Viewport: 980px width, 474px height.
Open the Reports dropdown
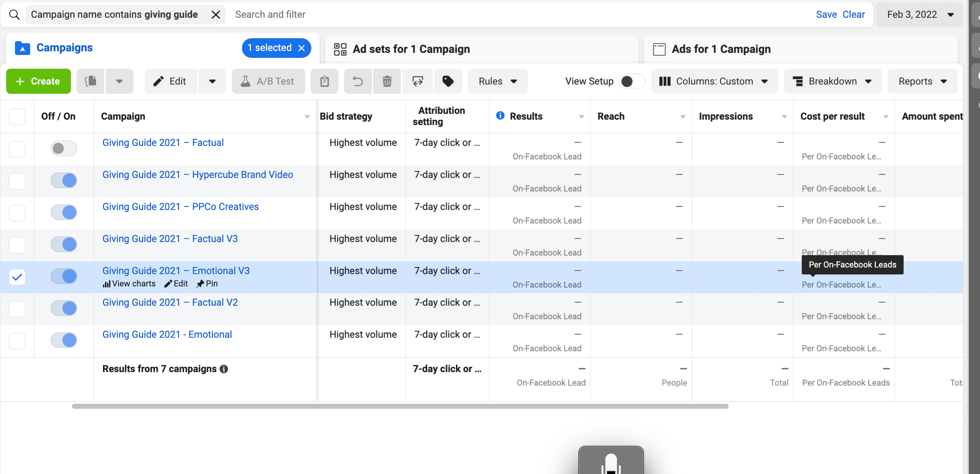[x=923, y=81]
